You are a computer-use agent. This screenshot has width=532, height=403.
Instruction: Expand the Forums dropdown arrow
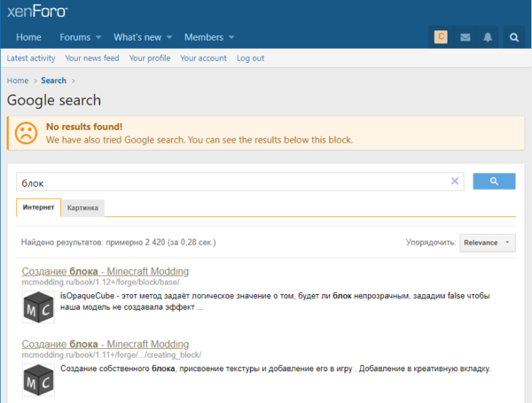[98, 37]
